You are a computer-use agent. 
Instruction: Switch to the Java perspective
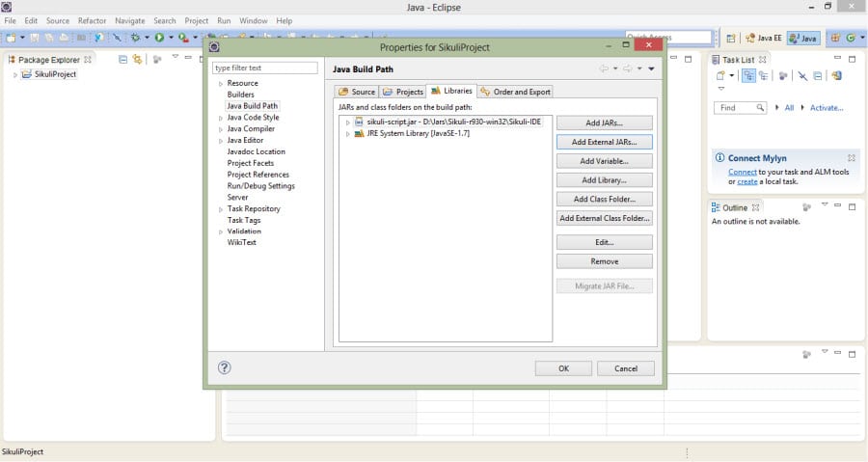point(803,39)
